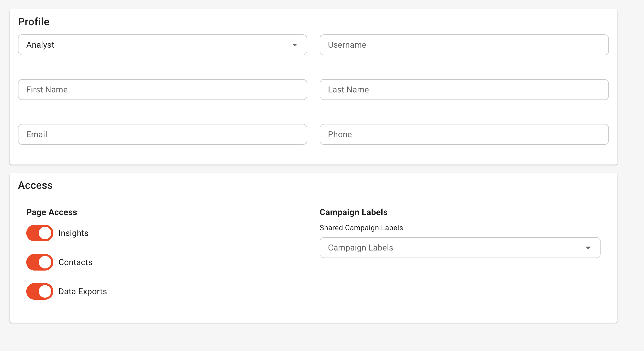Click the Data Exports label text
The image size is (644, 351).
tap(83, 291)
